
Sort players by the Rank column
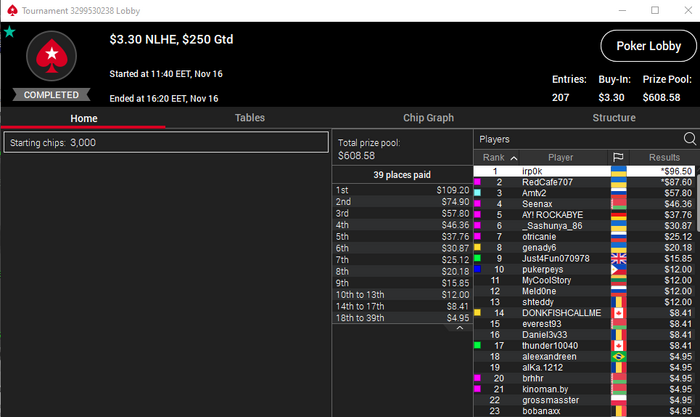pyautogui.click(x=497, y=157)
